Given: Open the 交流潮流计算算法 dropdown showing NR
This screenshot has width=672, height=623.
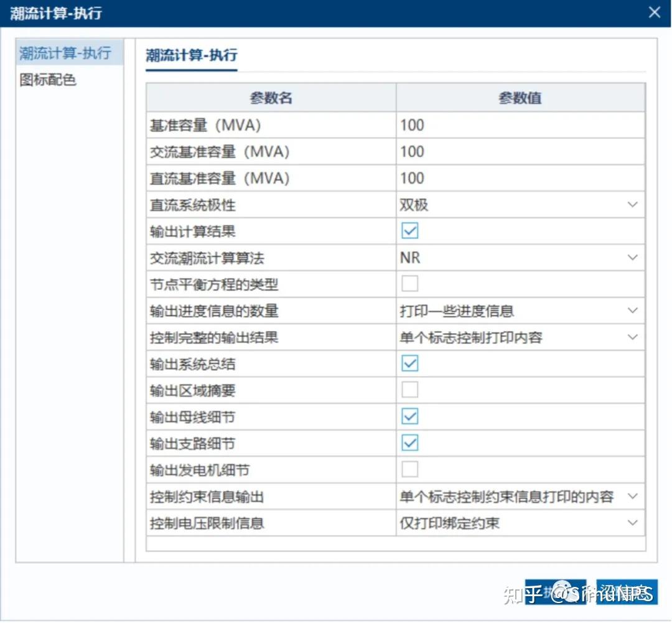Looking at the screenshot, I should point(632,257).
